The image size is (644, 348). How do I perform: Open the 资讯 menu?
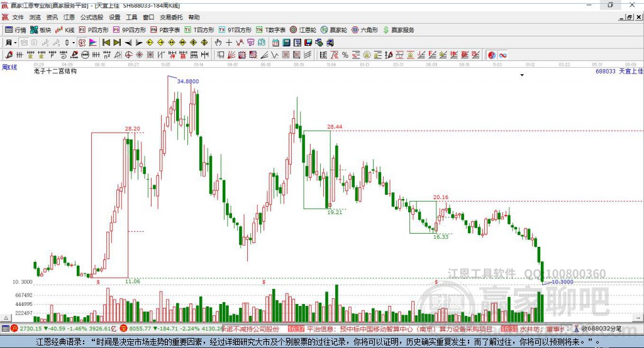pos(52,17)
